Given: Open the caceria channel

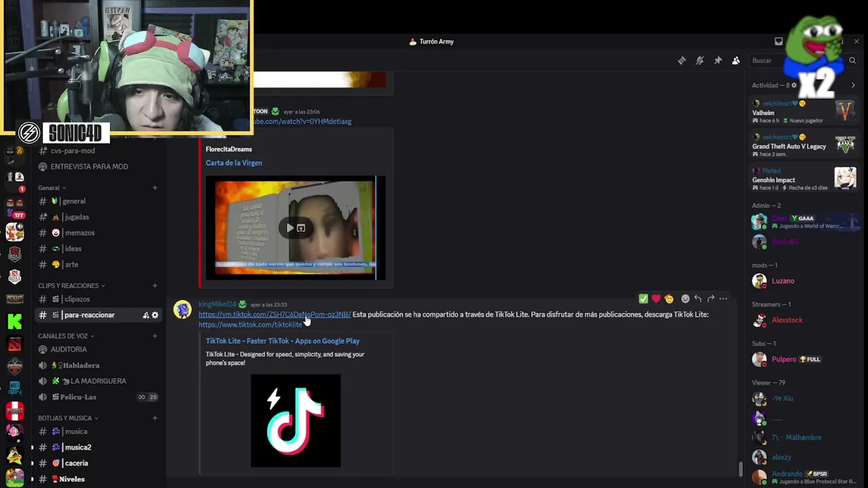Looking at the screenshot, I should pos(97,463).
